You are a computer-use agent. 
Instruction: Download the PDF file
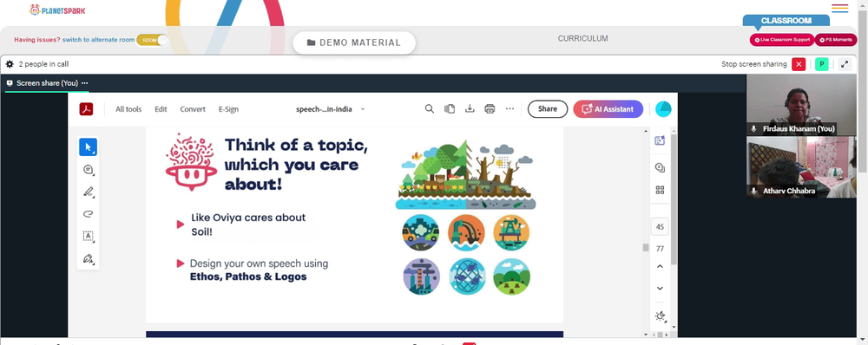(470, 109)
